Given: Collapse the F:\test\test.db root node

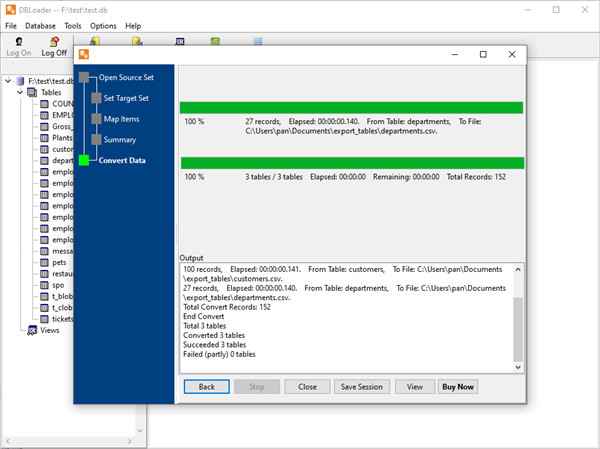Looking at the screenshot, I should click(x=8, y=80).
